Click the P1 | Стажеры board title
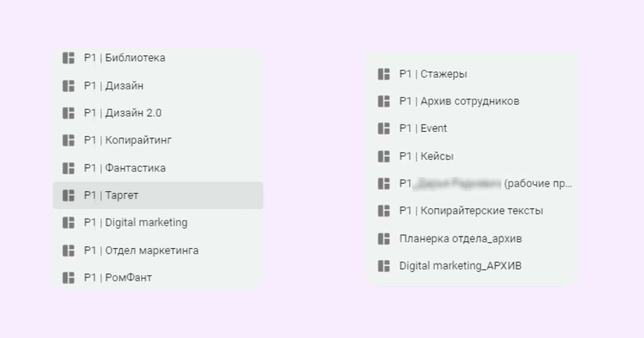Viewport: 644px width, 338px height. 433,74
